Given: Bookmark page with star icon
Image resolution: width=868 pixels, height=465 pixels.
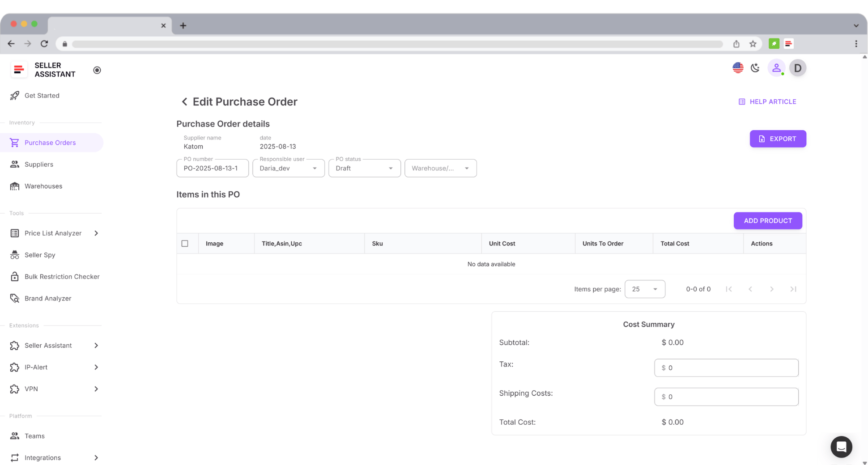Looking at the screenshot, I should (753, 44).
